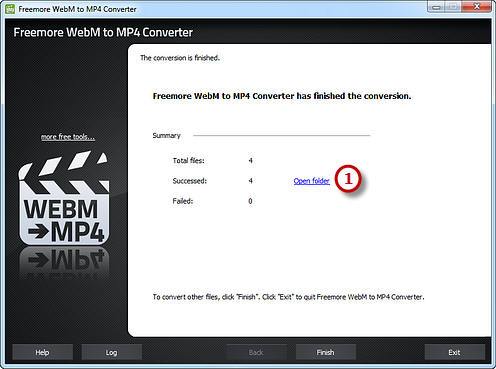Minimize the converter window
Image resolution: width=496 pixels, height=369 pixels.
click(436, 7)
